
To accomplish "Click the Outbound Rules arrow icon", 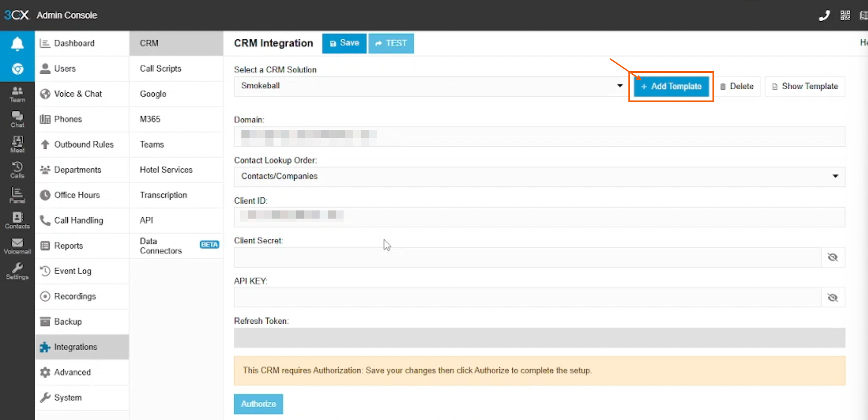I will pos(45,145).
